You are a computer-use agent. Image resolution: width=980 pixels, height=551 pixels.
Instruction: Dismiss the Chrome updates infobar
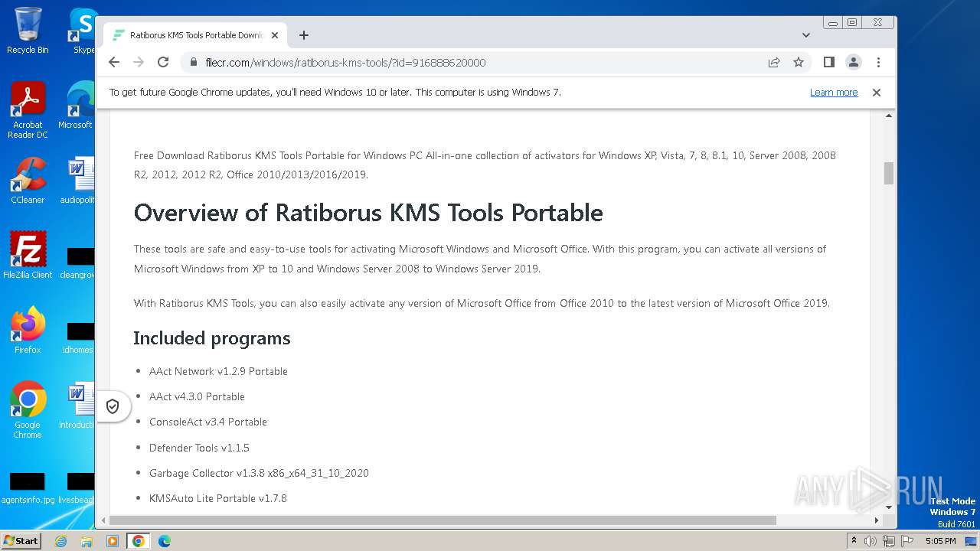coord(877,93)
